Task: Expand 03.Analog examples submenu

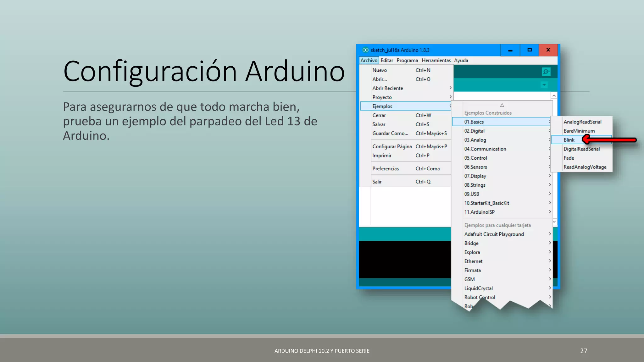Action: pyautogui.click(x=502, y=140)
